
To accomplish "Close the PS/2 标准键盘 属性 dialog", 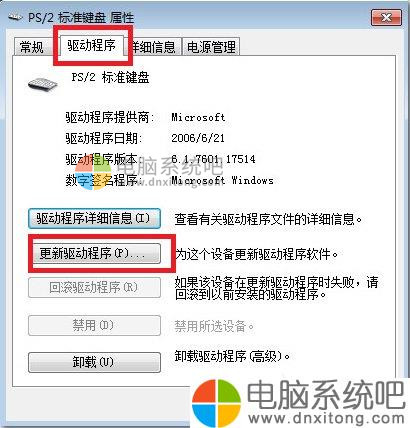I will [386, 17].
